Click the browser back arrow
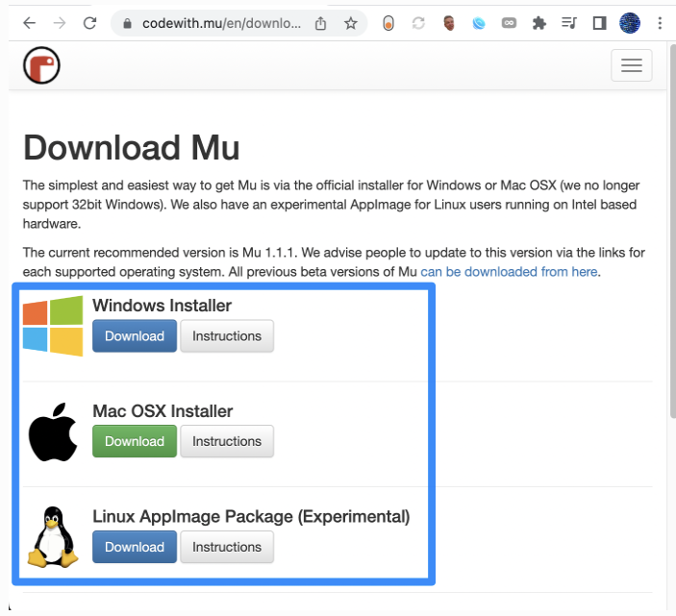 (29, 23)
